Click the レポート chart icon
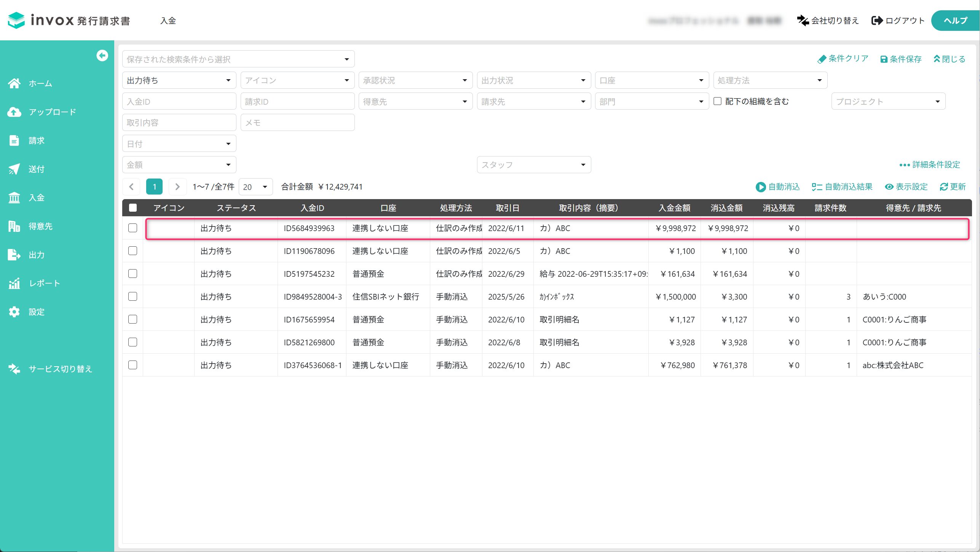Image resolution: width=980 pixels, height=552 pixels. click(x=14, y=283)
